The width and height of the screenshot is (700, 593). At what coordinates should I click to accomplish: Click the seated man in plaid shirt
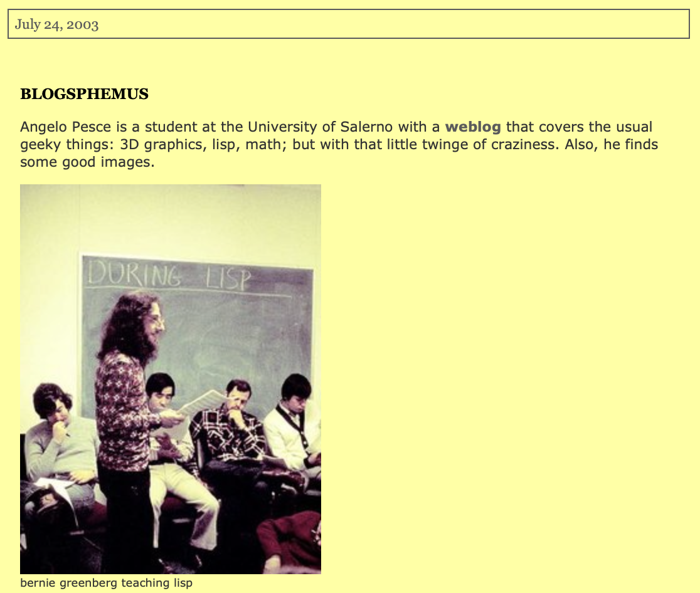[230, 446]
